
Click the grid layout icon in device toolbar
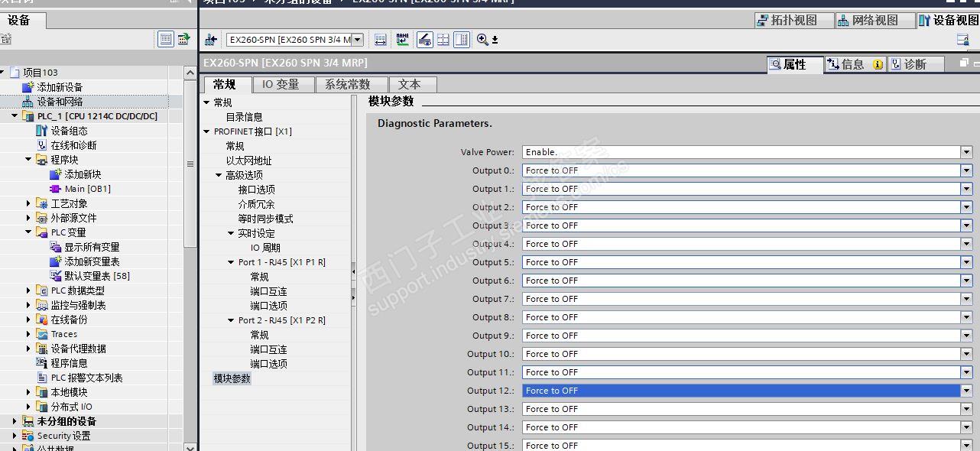pos(443,39)
